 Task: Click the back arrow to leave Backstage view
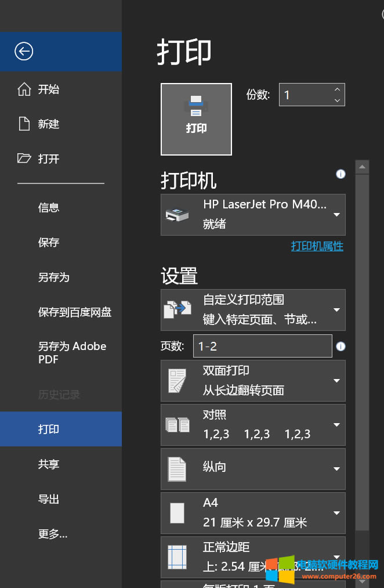click(x=23, y=51)
